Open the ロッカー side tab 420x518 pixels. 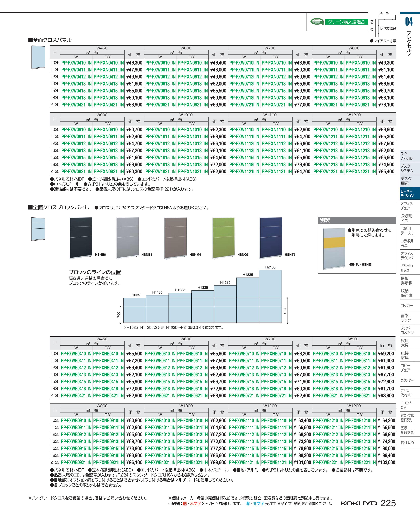tap(410, 306)
